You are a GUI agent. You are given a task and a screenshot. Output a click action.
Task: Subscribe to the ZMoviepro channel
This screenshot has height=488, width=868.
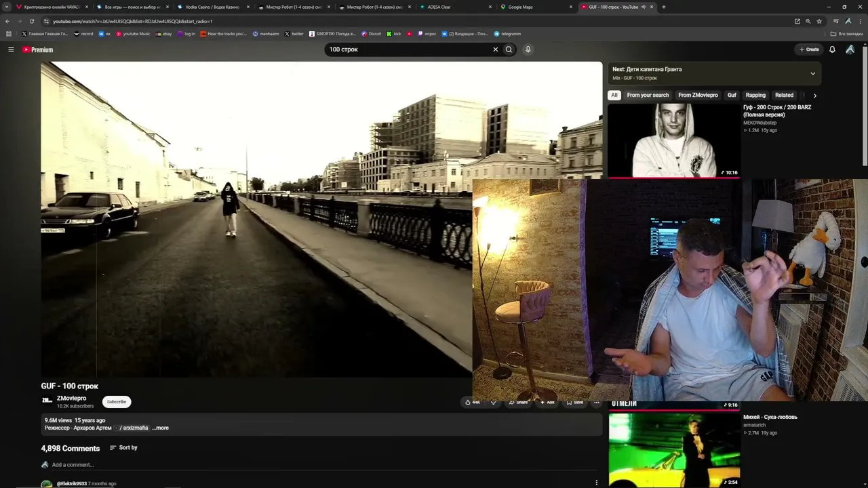pos(117,402)
